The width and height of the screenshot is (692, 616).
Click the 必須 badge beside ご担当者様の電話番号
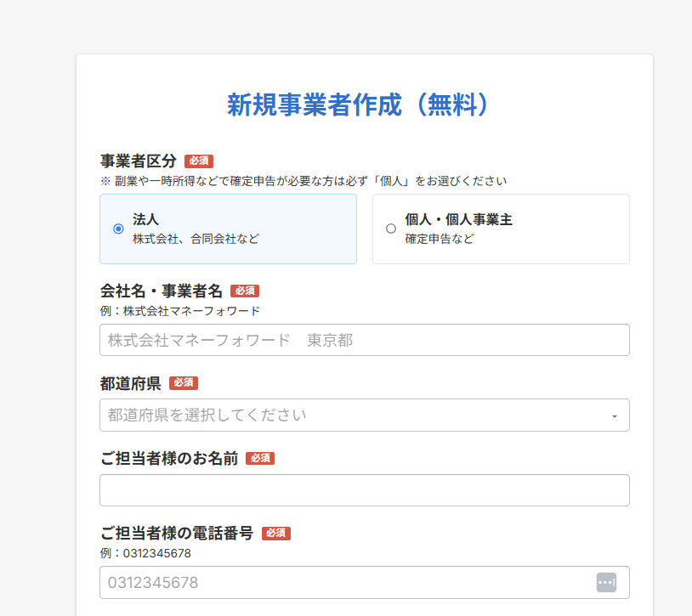276,534
